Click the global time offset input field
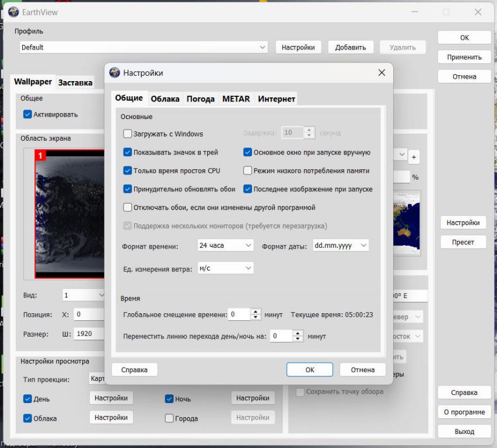Viewport: 497px width, 448px height. (238, 314)
